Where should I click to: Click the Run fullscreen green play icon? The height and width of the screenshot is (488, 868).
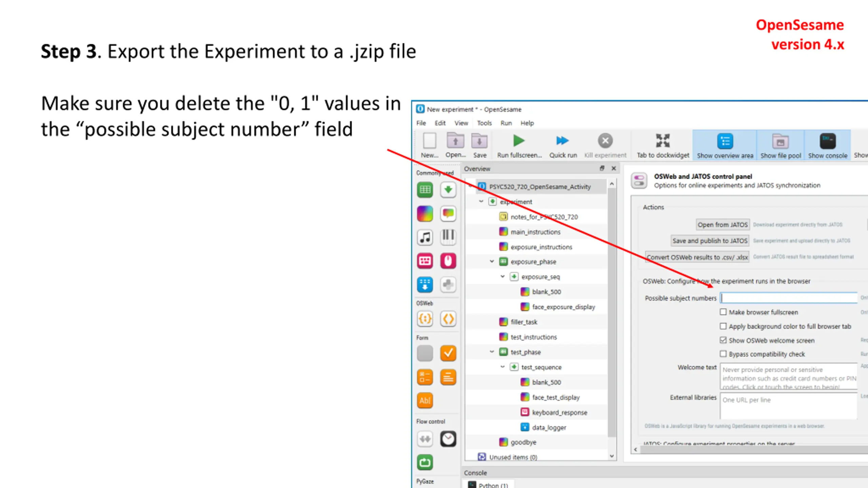pos(519,141)
